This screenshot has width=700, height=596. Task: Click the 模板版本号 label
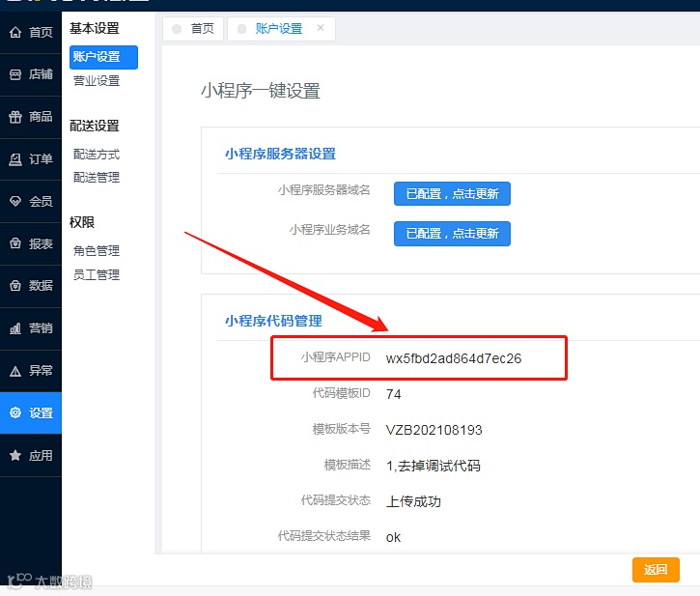tap(342, 429)
